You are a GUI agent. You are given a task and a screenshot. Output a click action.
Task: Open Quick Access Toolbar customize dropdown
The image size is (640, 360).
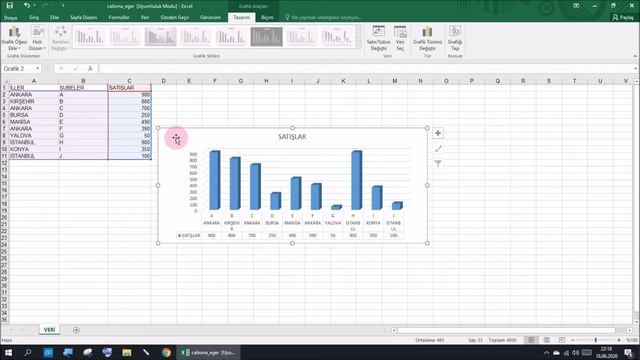[63, 6]
